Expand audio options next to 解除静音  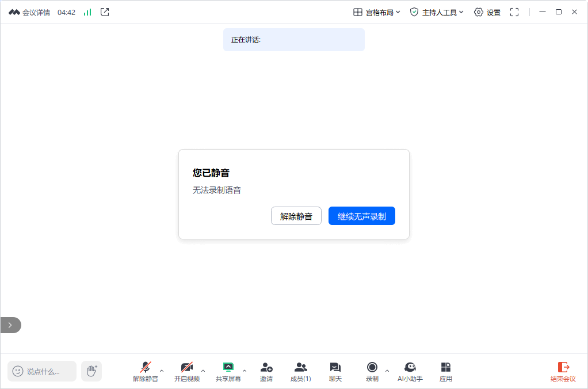click(162, 371)
